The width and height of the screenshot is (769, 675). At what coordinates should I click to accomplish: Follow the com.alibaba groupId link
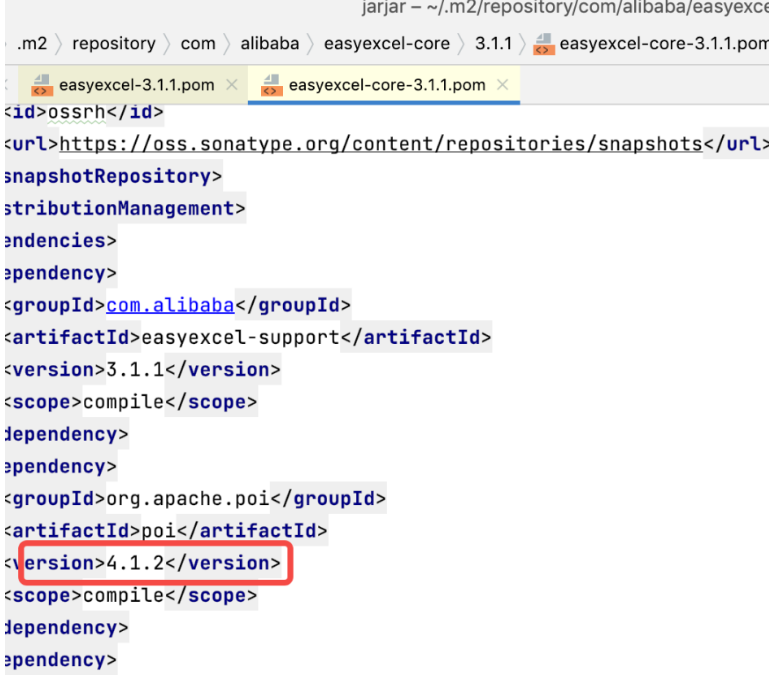click(170, 305)
